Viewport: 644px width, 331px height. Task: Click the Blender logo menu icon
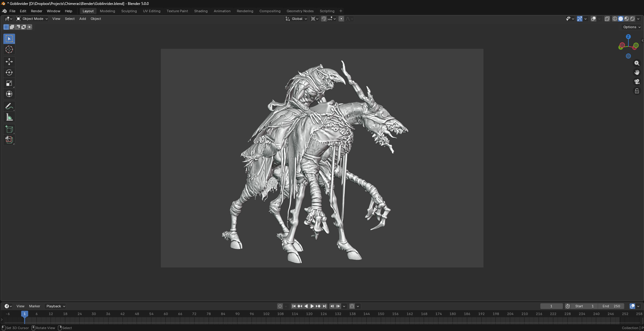pyautogui.click(x=4, y=11)
